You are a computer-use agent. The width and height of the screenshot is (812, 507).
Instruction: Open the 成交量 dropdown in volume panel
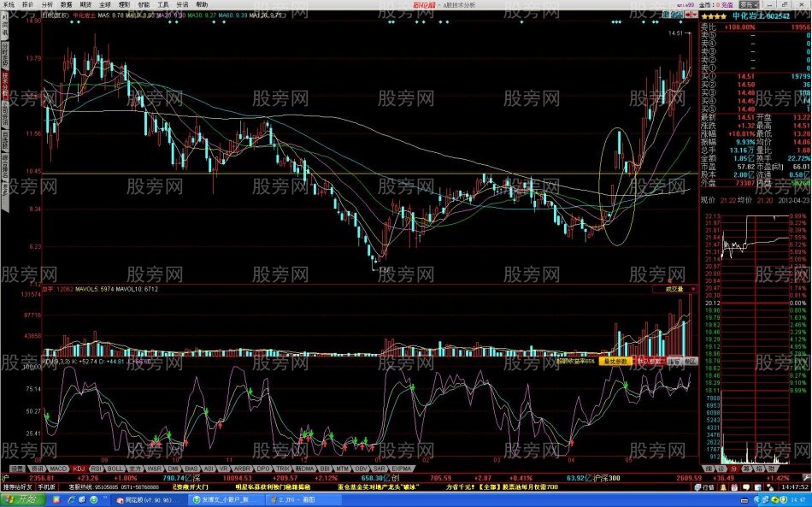click(x=674, y=289)
